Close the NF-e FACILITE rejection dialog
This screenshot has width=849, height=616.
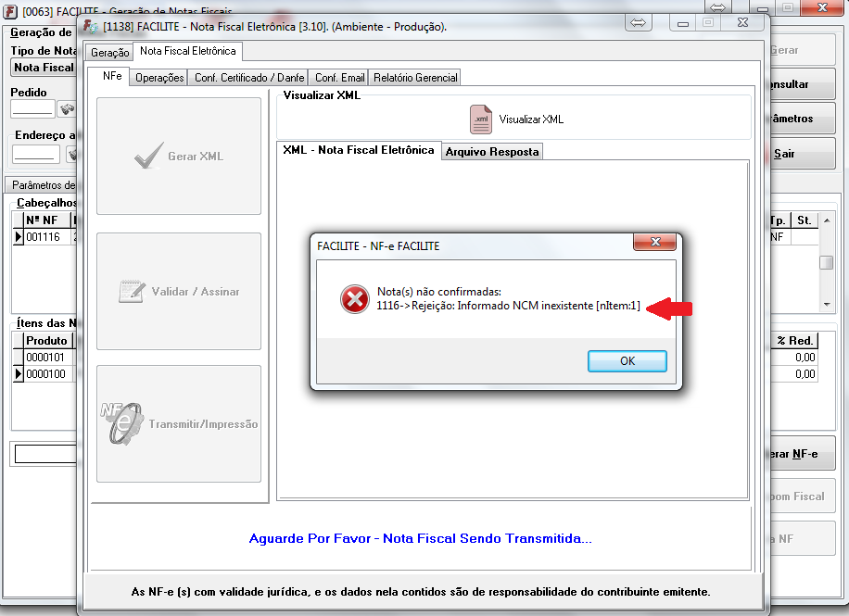(x=654, y=242)
